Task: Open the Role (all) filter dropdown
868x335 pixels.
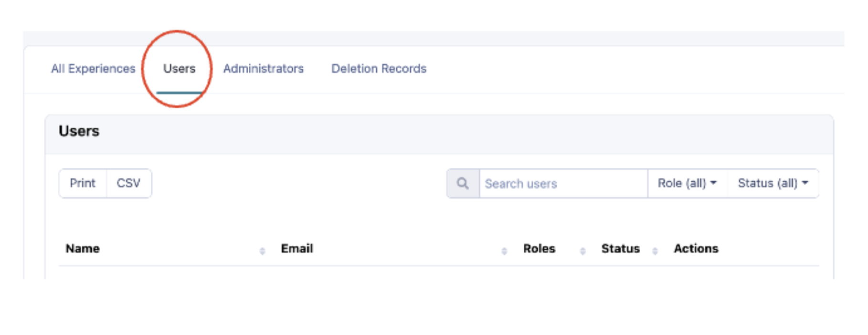Action: pyautogui.click(x=687, y=183)
